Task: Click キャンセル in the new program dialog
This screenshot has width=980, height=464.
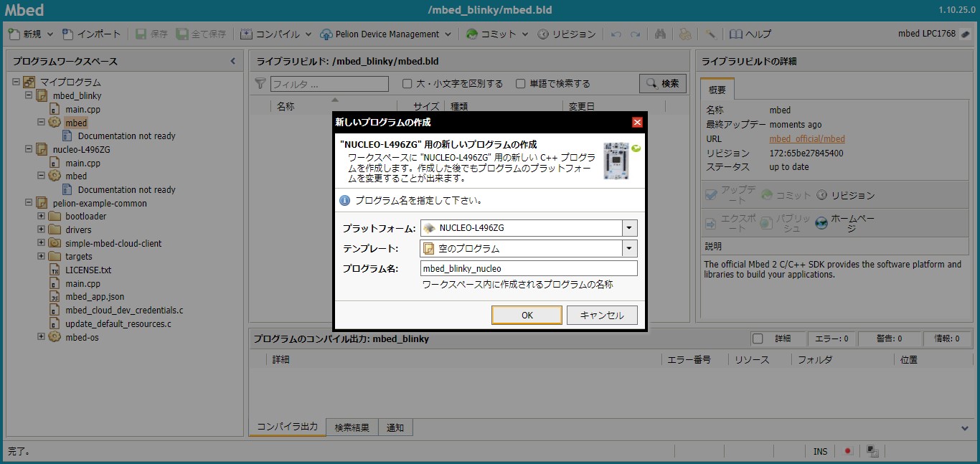Action: click(602, 315)
